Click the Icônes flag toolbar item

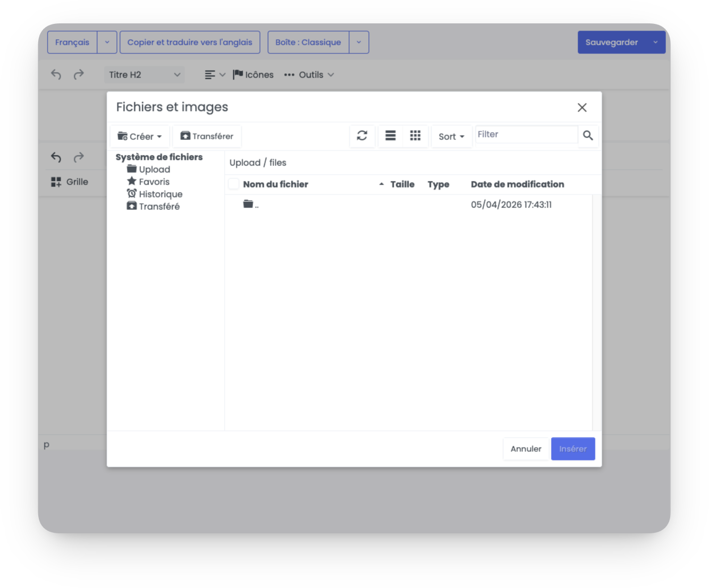click(253, 75)
